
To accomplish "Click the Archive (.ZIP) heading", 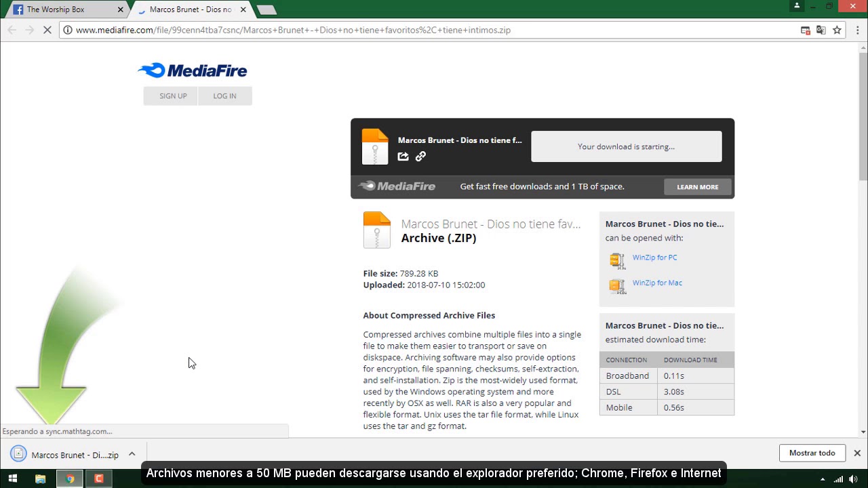I will click(439, 238).
